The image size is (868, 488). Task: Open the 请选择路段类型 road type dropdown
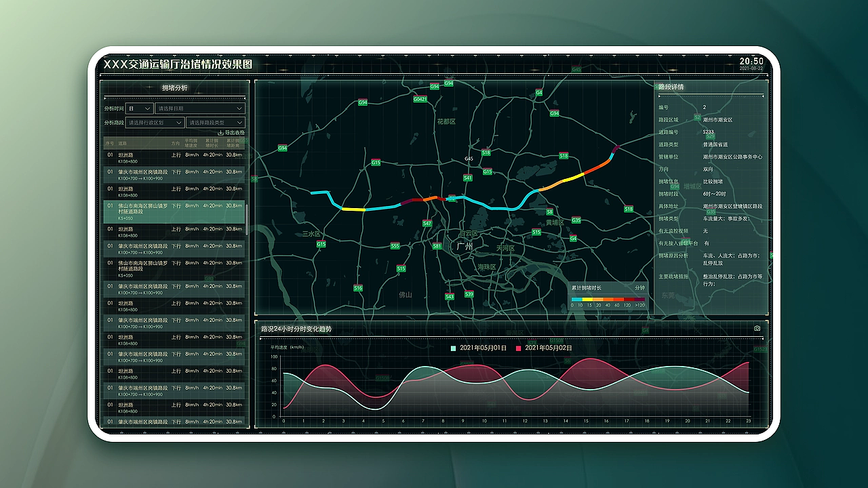point(216,123)
